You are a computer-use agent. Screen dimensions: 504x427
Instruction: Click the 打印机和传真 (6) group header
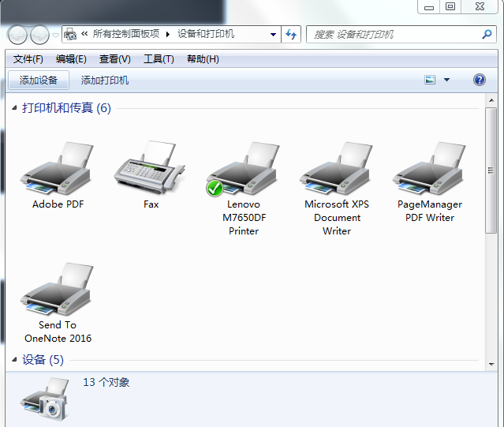66,107
